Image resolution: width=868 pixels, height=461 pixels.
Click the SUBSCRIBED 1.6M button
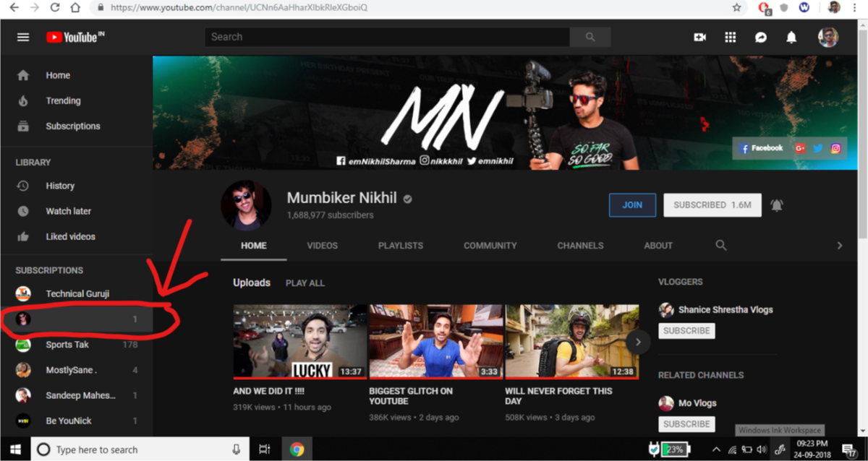[712, 205]
